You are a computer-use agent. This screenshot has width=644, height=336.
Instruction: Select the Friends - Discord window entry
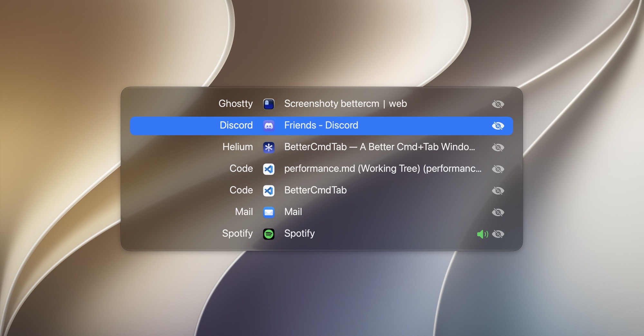click(x=321, y=125)
